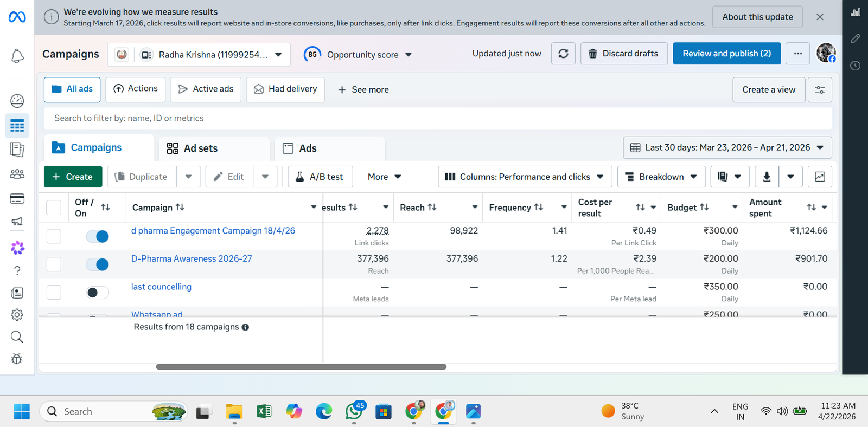This screenshot has width=868, height=427.
Task: Click the Meta logo
Action: click(17, 17)
